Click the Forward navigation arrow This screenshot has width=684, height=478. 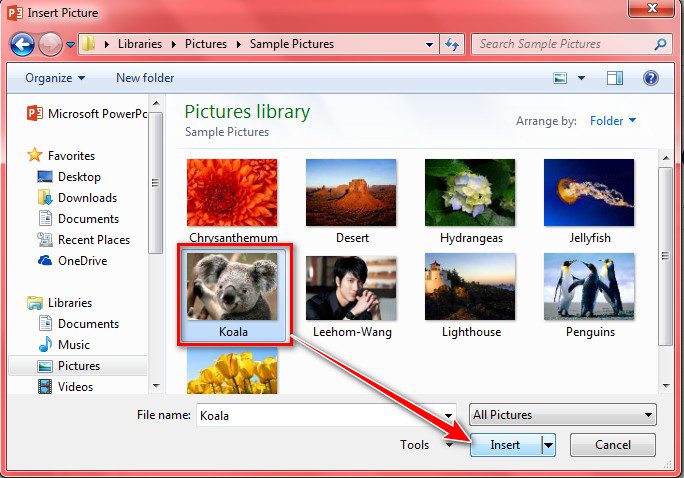tap(50, 44)
